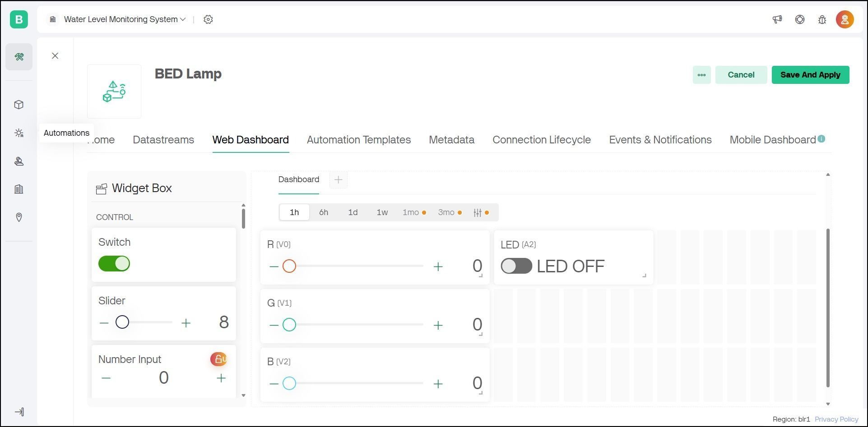Open the Events & Notifications tab

(x=660, y=140)
